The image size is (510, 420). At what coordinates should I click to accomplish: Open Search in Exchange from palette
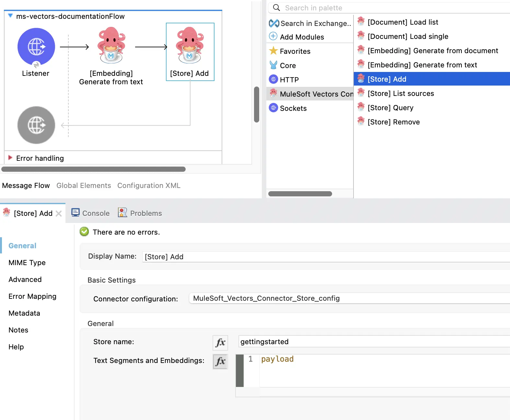[x=310, y=23]
